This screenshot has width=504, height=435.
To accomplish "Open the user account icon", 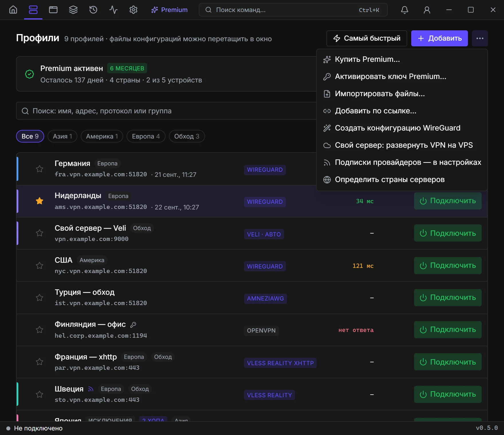I will coord(427,10).
